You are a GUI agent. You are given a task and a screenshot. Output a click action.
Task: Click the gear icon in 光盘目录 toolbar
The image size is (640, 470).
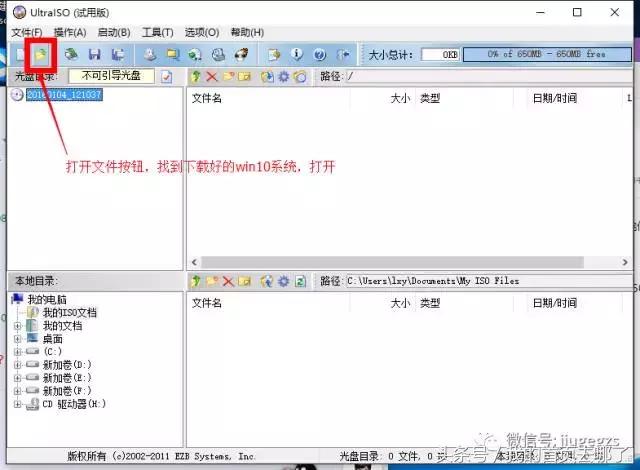pyautogui.click(x=284, y=76)
